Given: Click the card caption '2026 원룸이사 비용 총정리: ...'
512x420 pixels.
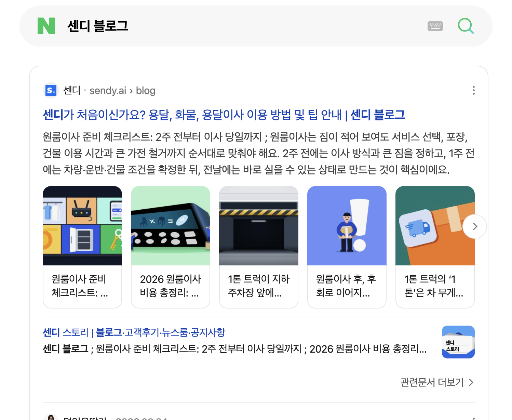Looking at the screenshot, I should click(x=170, y=286).
